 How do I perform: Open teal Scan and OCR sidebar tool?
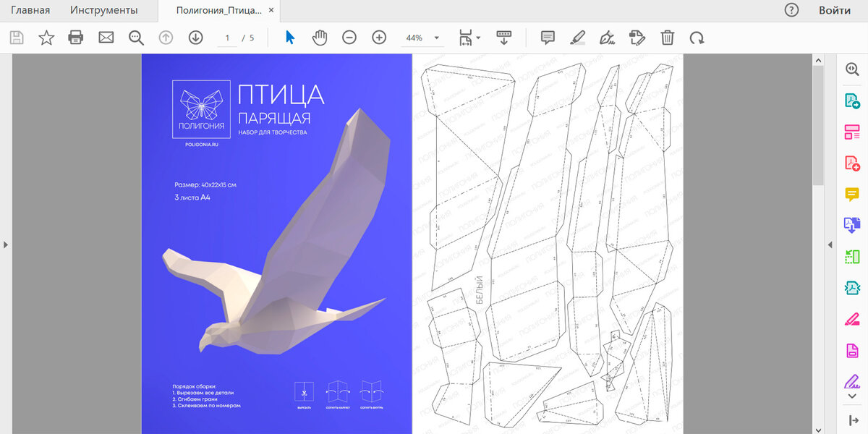[852, 288]
